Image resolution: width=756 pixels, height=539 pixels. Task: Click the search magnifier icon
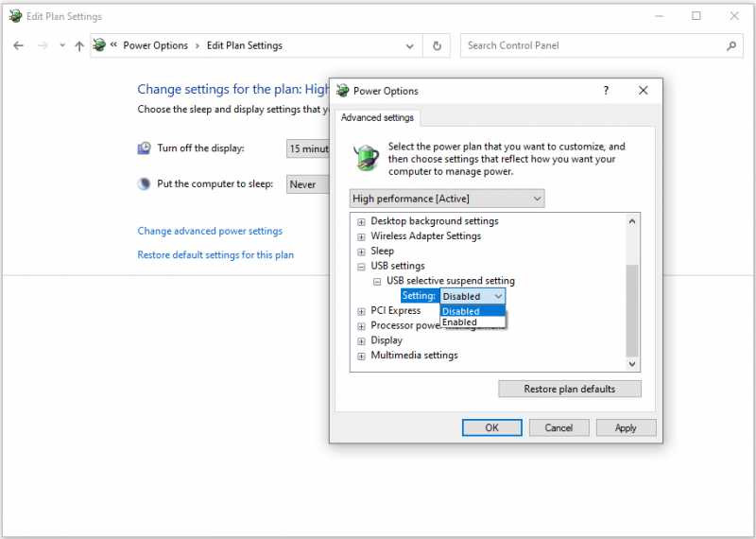(731, 45)
